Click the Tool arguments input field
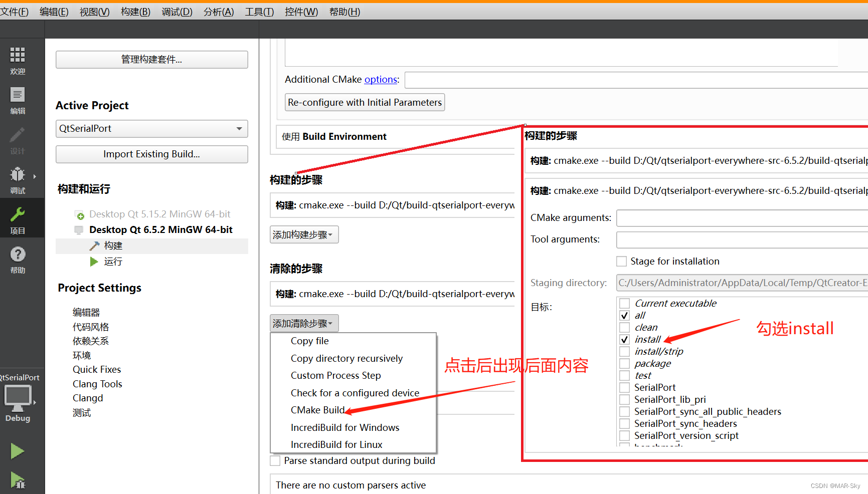The width and height of the screenshot is (868, 494). [742, 239]
